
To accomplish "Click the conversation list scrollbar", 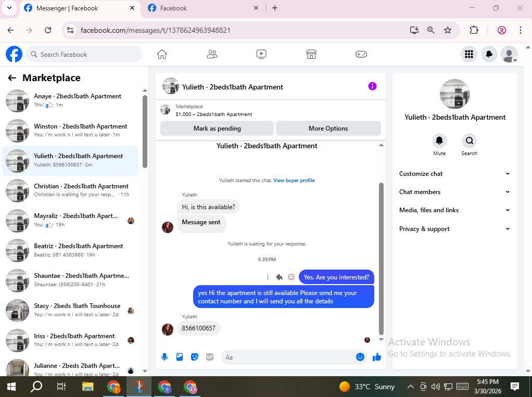I will point(145,132).
